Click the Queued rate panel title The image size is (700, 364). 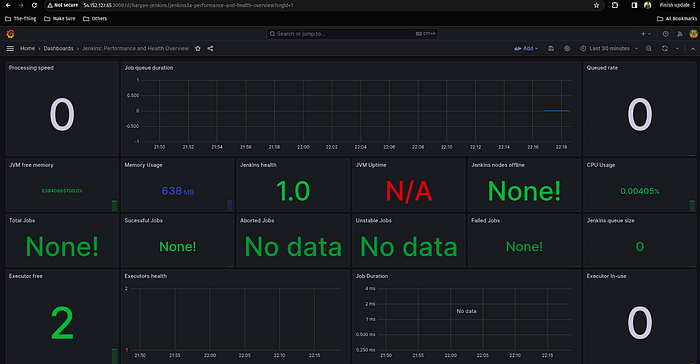coord(602,68)
